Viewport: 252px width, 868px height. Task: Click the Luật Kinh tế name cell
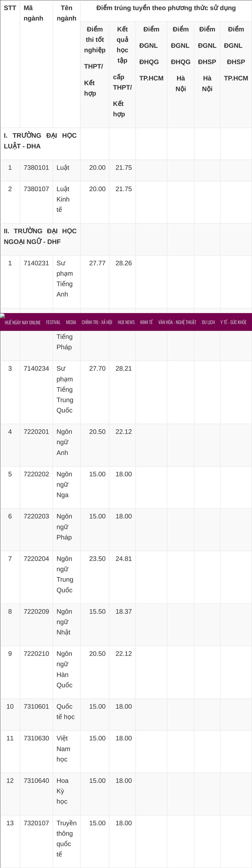pyautogui.click(x=67, y=202)
